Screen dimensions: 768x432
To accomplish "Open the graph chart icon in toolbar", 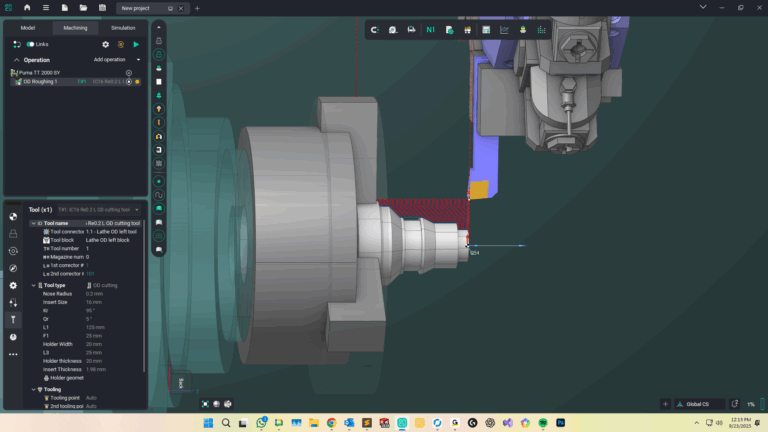I will point(504,30).
